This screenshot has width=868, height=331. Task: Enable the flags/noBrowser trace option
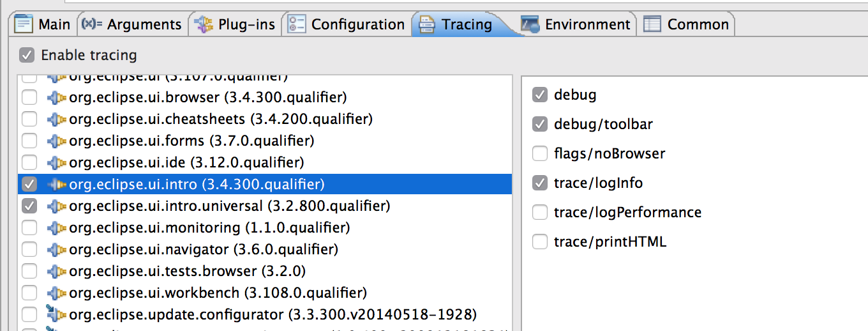pyautogui.click(x=540, y=154)
